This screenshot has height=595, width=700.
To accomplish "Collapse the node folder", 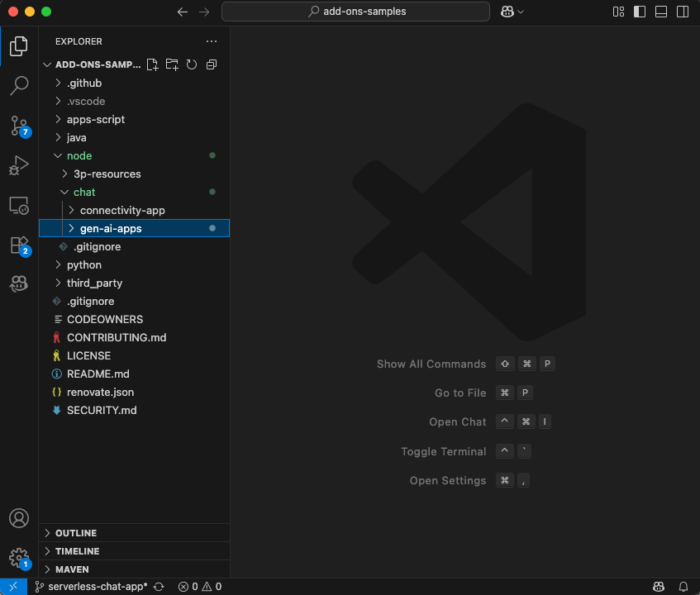I will click(79, 155).
